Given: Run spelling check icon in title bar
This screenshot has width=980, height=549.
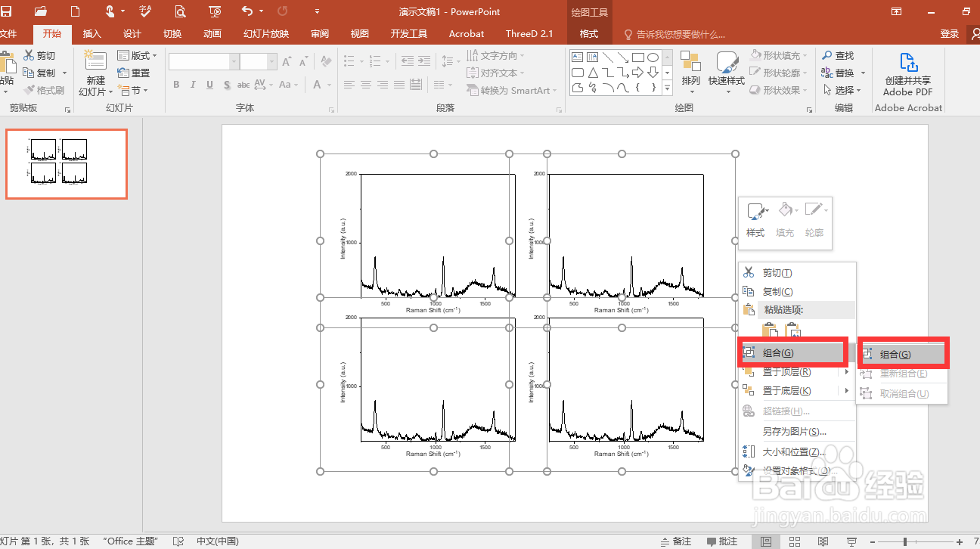Looking at the screenshot, I should point(145,11).
